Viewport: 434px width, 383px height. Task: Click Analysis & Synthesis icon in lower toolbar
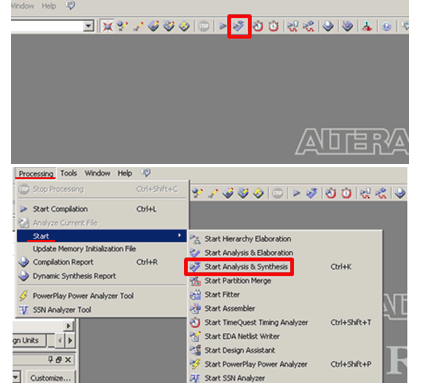pyautogui.click(x=312, y=193)
